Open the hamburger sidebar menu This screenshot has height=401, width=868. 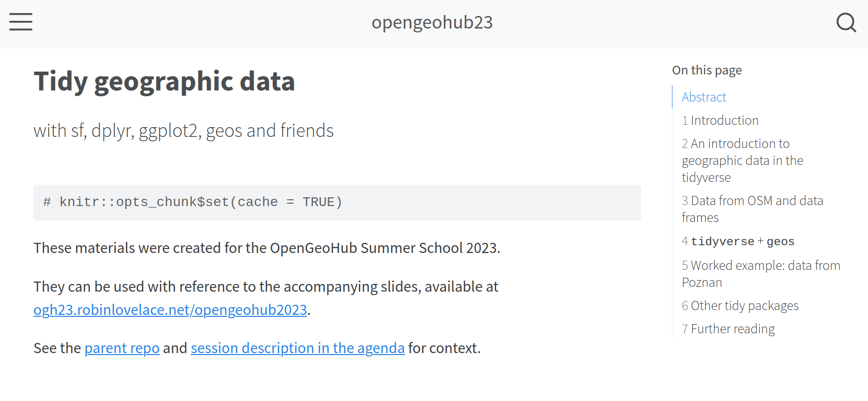[21, 22]
